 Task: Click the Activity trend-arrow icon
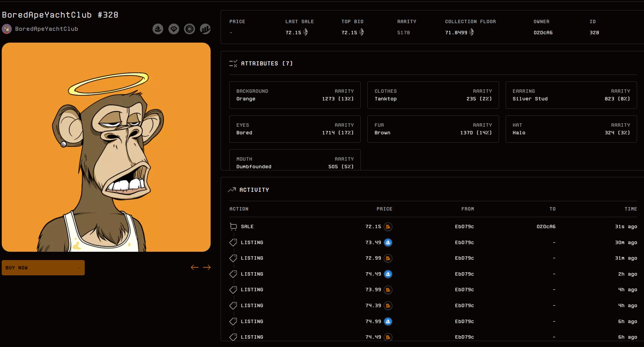(x=232, y=190)
